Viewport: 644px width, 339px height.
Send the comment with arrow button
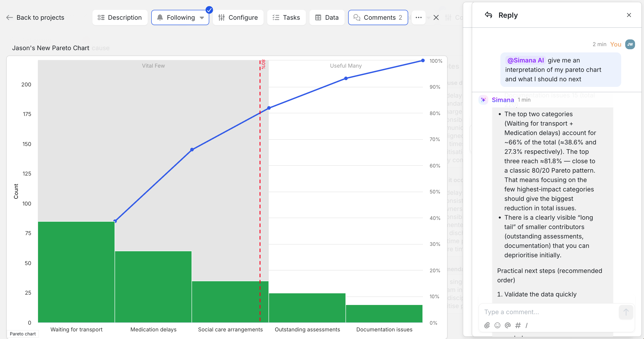(626, 312)
